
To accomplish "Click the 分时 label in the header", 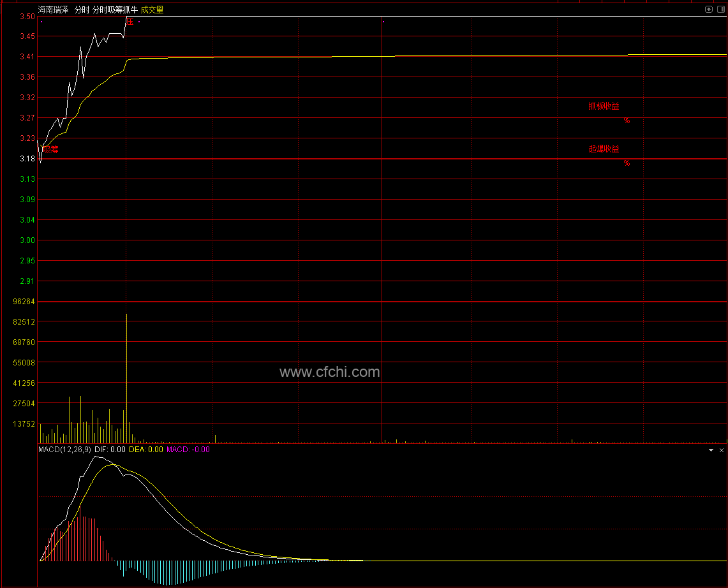I will (x=82, y=10).
